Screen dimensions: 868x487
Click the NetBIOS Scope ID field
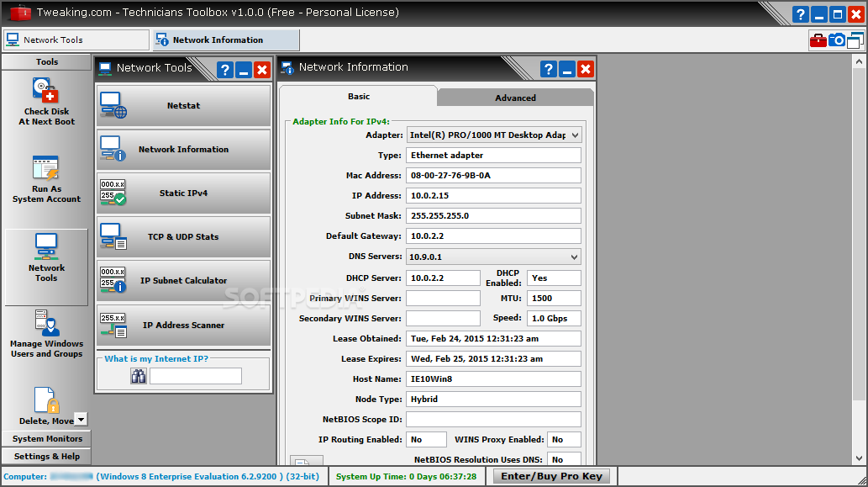494,420
